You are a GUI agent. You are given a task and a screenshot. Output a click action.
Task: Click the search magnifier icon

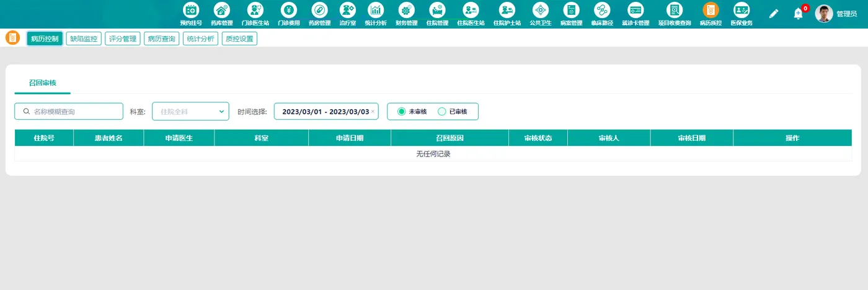click(26, 111)
